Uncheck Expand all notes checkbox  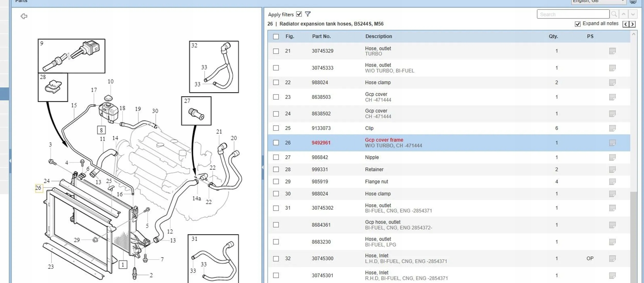[x=578, y=24]
